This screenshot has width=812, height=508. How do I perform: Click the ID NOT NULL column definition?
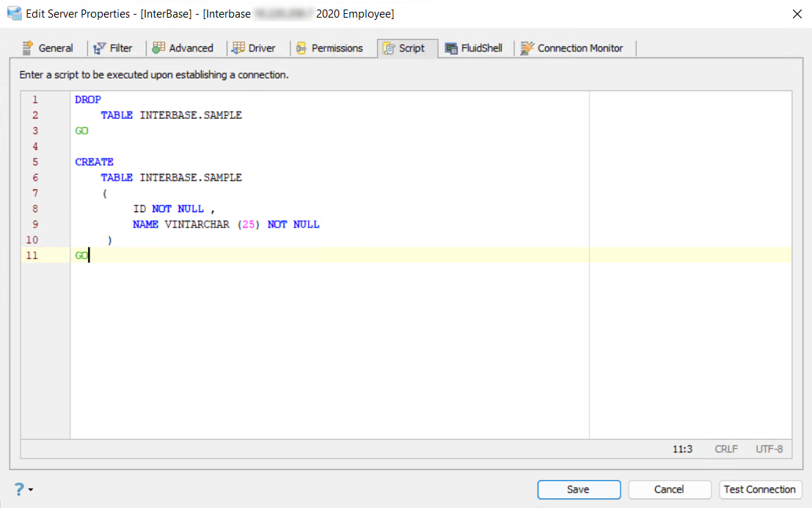(x=174, y=209)
